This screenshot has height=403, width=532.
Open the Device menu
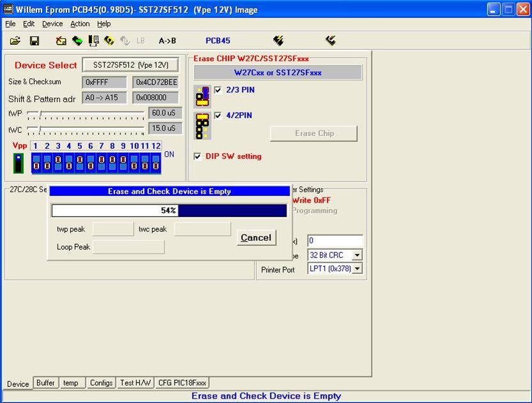coord(52,24)
